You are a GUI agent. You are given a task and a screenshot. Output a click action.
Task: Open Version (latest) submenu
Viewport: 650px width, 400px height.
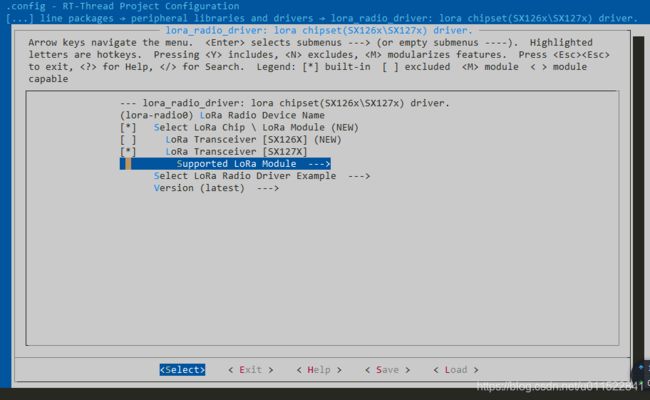click(216, 188)
